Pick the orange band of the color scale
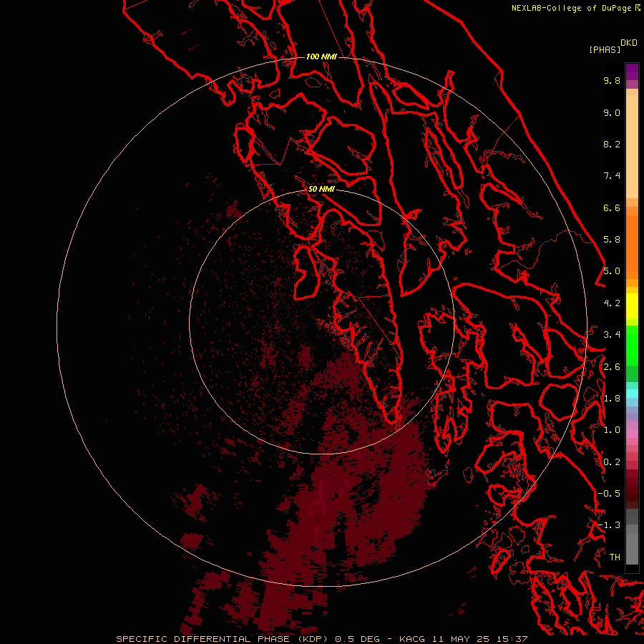644x644 pixels. tap(632, 246)
